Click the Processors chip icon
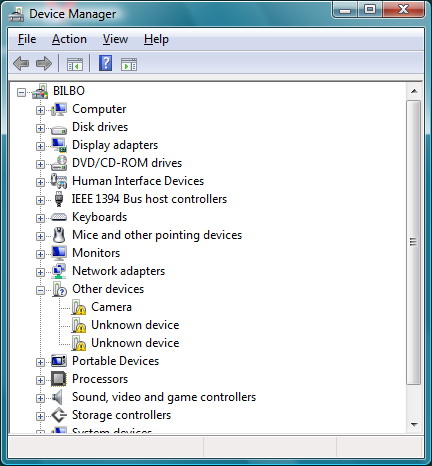This screenshot has height=466, width=432. (59, 379)
